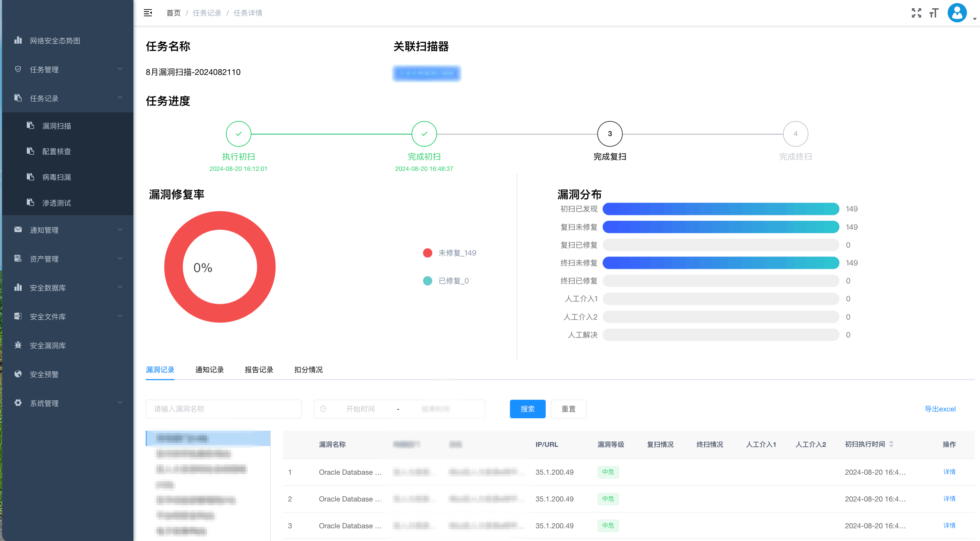Toggle fullscreen mode icon

916,13
